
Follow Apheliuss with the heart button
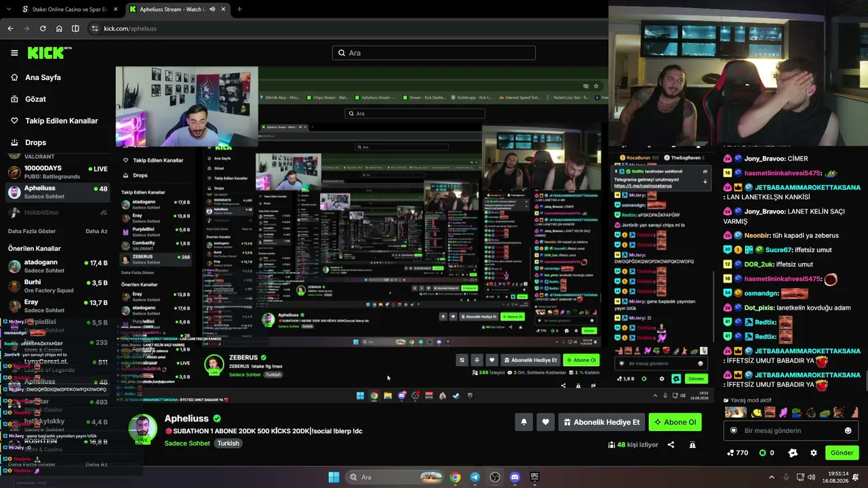(x=545, y=422)
